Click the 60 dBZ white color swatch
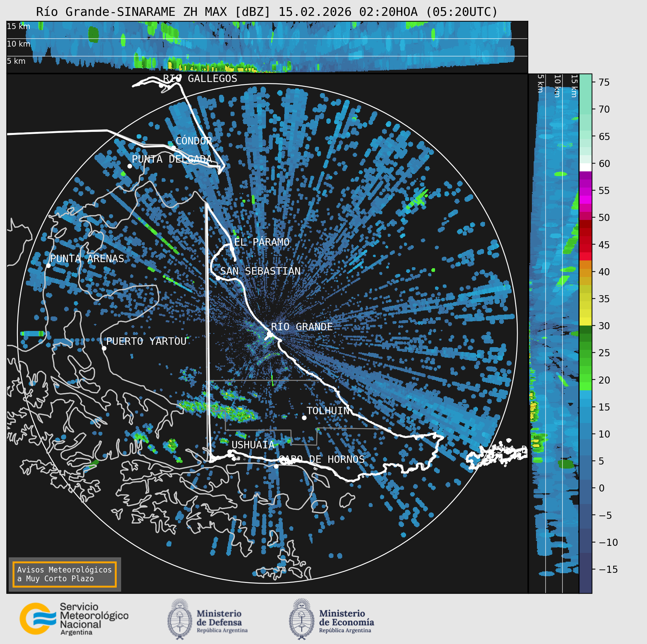The height and width of the screenshot is (644, 647). pos(586,167)
